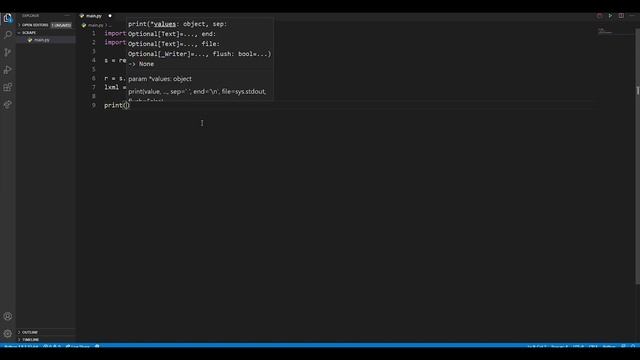Close the unsaved main.py tab dot
Viewport: 640px width, 360px height.
coord(110,16)
